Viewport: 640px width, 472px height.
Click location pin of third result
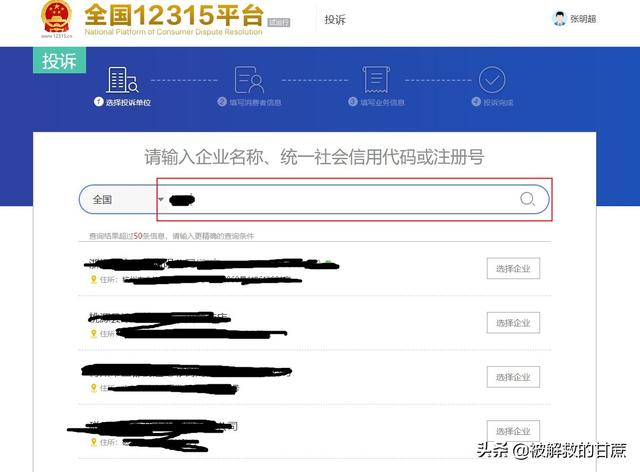point(93,388)
